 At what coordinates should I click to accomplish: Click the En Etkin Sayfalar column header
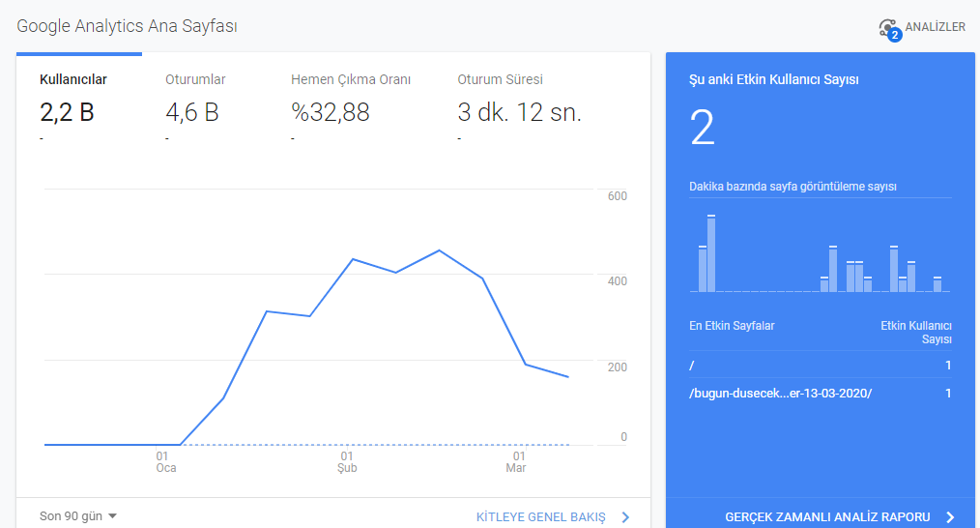click(x=732, y=326)
